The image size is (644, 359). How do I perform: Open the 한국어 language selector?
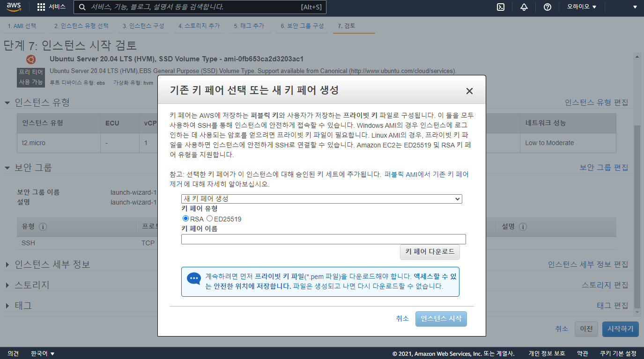(43, 353)
